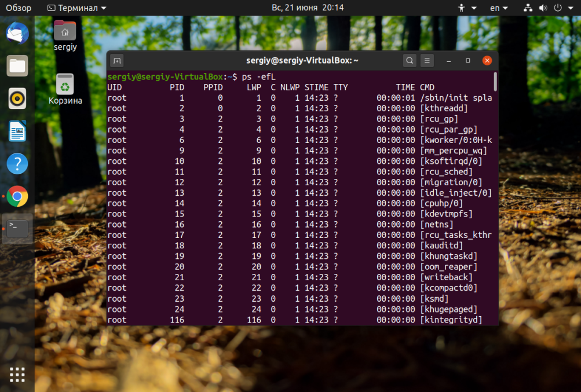The height and width of the screenshot is (392, 581).
Task: Click the 00:00:01 time value
Action: coord(396,98)
